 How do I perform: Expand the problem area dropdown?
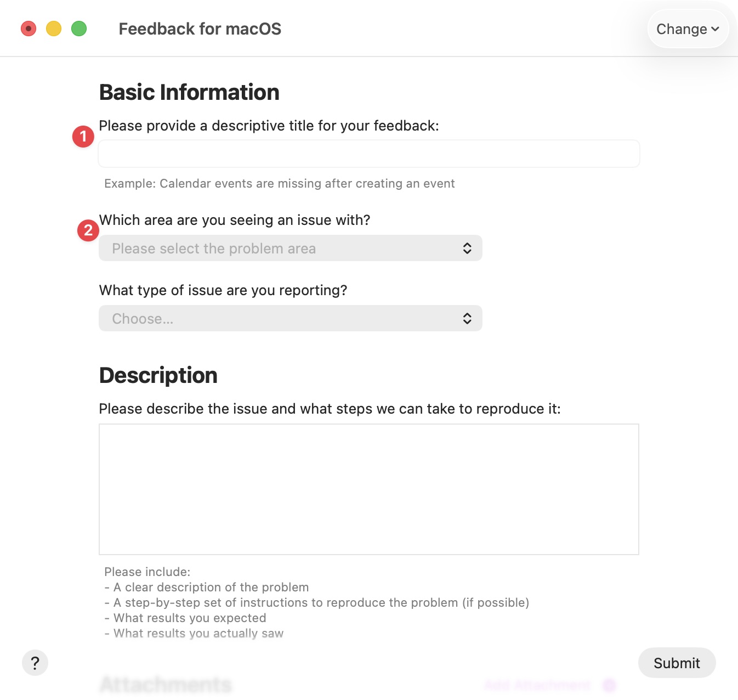pos(289,248)
